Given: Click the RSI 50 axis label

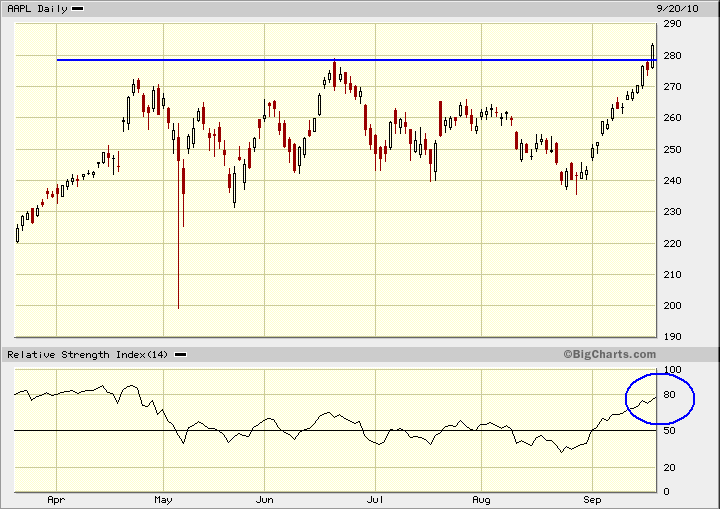Looking at the screenshot, I should pyautogui.click(x=669, y=431).
